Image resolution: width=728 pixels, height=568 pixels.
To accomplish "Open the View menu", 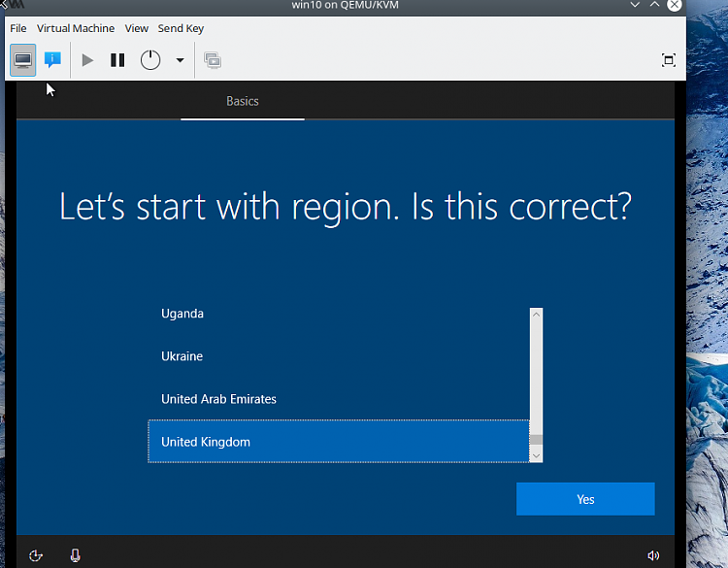I will click(x=137, y=28).
